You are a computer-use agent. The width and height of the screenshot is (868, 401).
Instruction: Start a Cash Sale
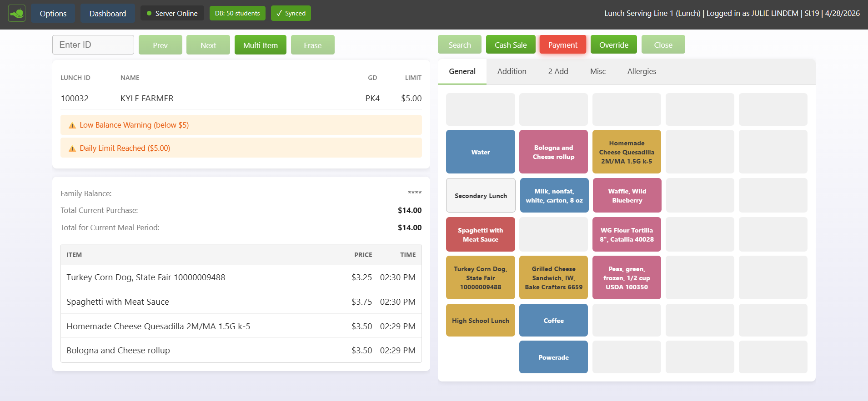pyautogui.click(x=511, y=45)
